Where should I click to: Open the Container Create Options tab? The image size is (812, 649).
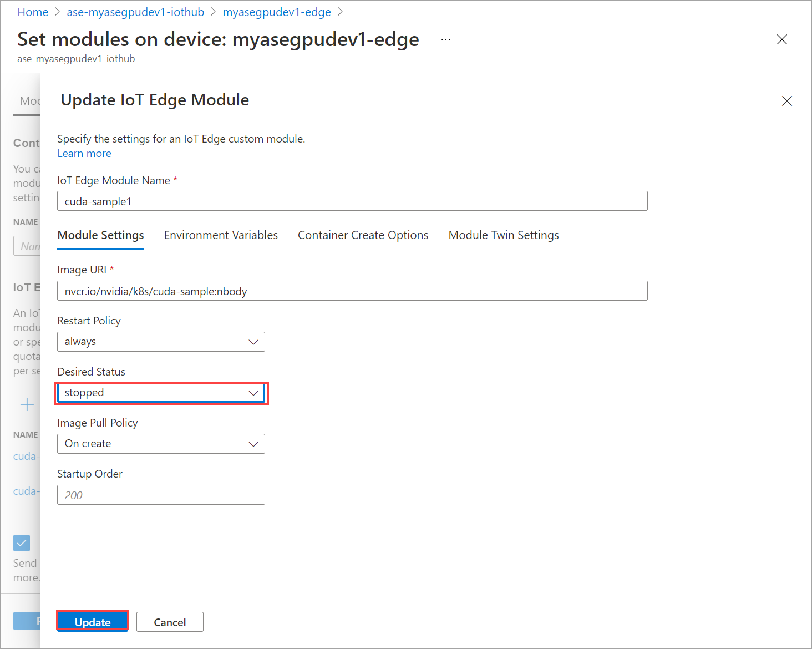pos(363,235)
